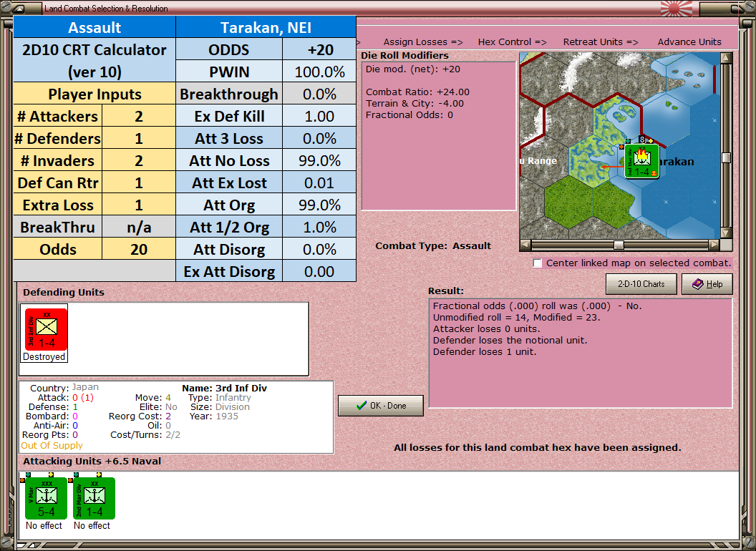This screenshot has width=756, height=551.
Task: Click the map scroll right arrow
Action: (714, 245)
